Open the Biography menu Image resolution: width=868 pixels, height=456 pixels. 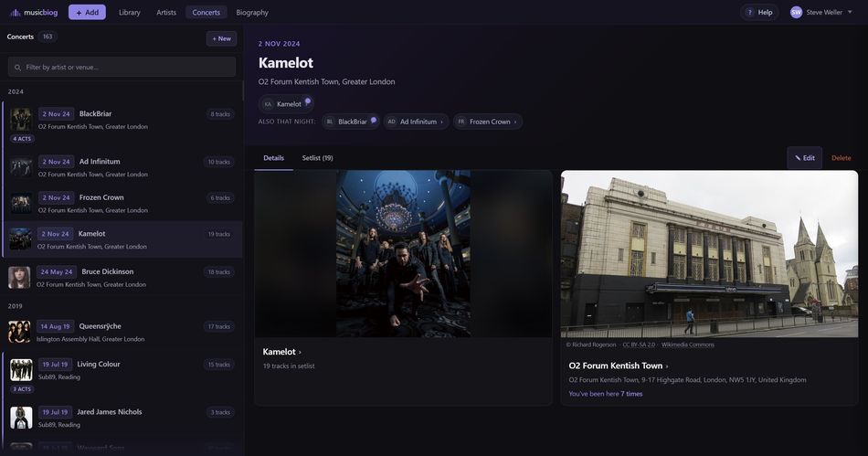(x=252, y=12)
